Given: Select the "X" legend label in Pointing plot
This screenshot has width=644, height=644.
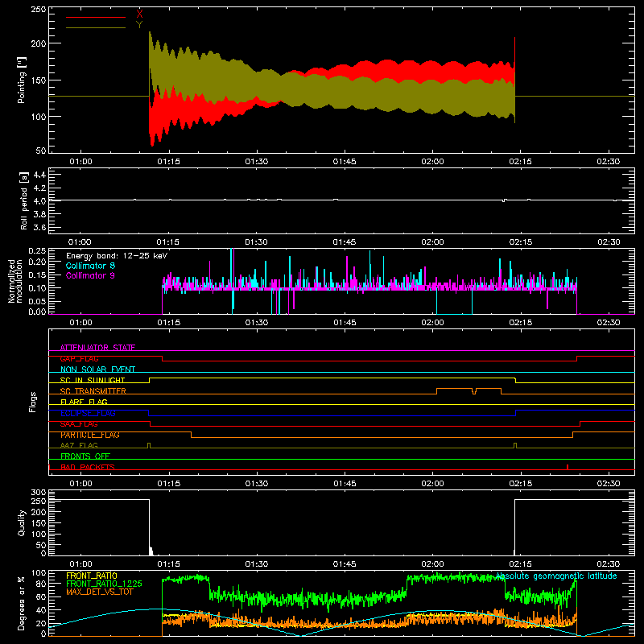Looking at the screenshot, I should coord(139,14).
